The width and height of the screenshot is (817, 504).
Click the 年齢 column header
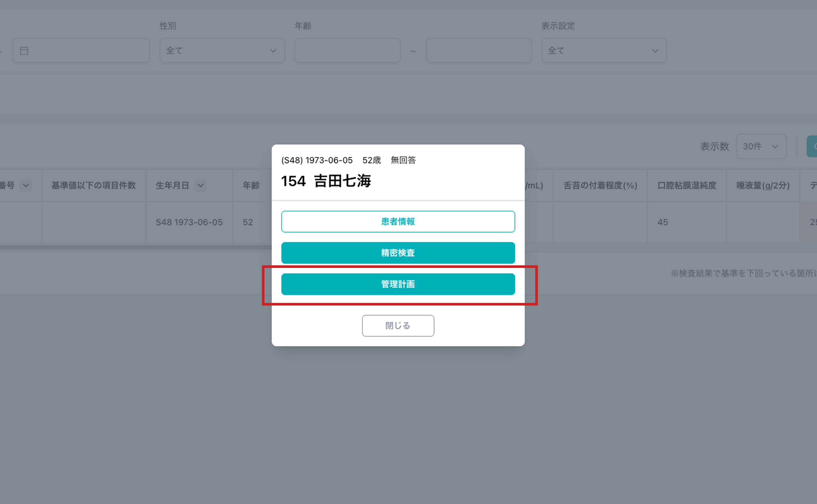coord(251,185)
